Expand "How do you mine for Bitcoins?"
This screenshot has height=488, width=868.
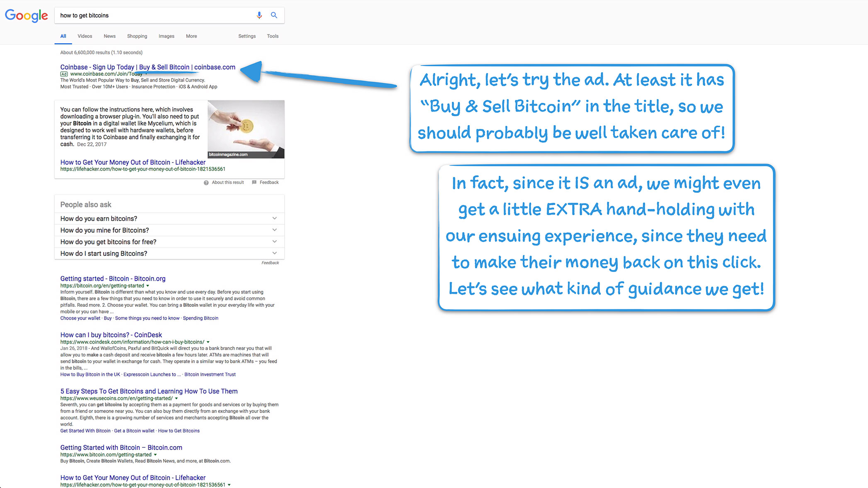click(x=274, y=230)
